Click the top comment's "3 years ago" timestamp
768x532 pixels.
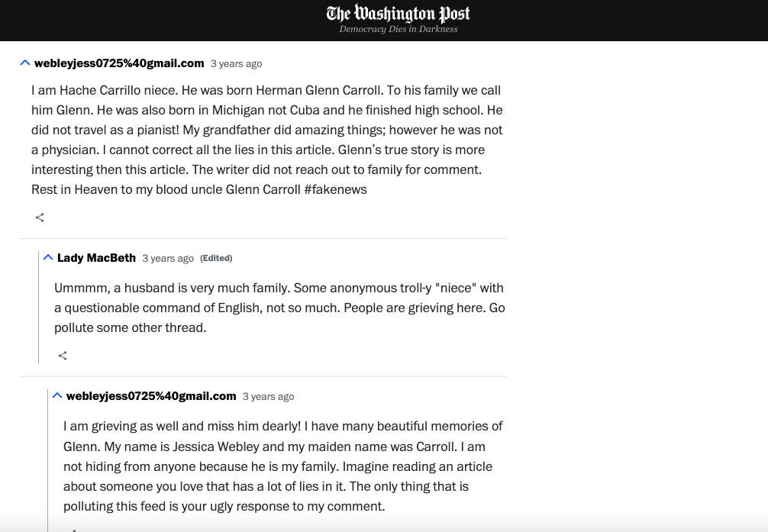[236, 64]
